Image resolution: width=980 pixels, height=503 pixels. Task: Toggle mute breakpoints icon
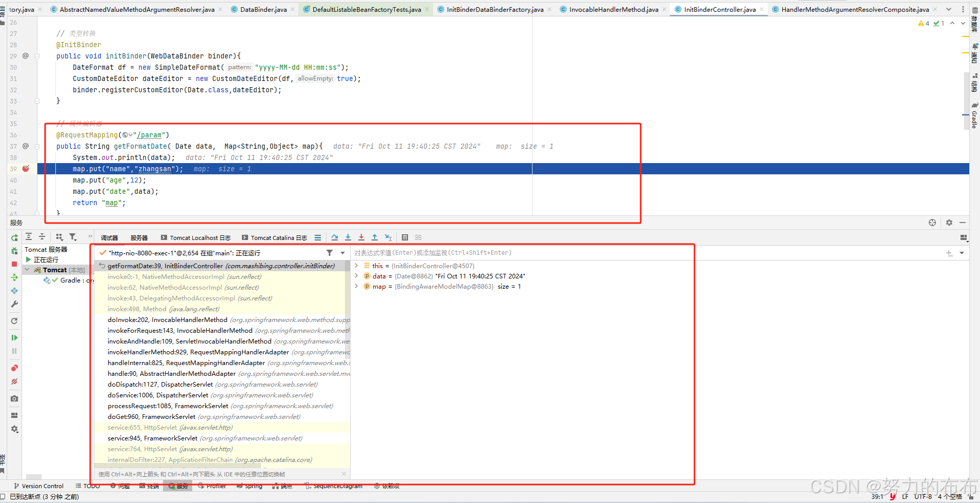tap(14, 381)
